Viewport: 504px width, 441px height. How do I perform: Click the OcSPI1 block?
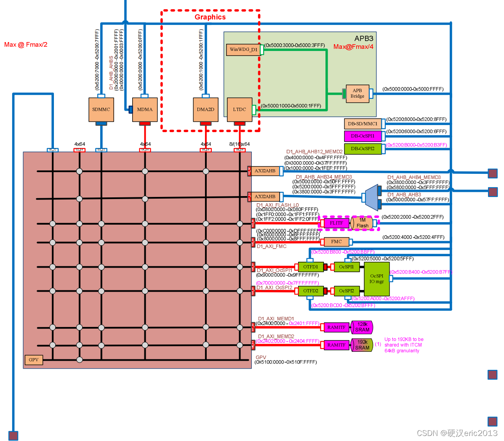tap(347, 267)
